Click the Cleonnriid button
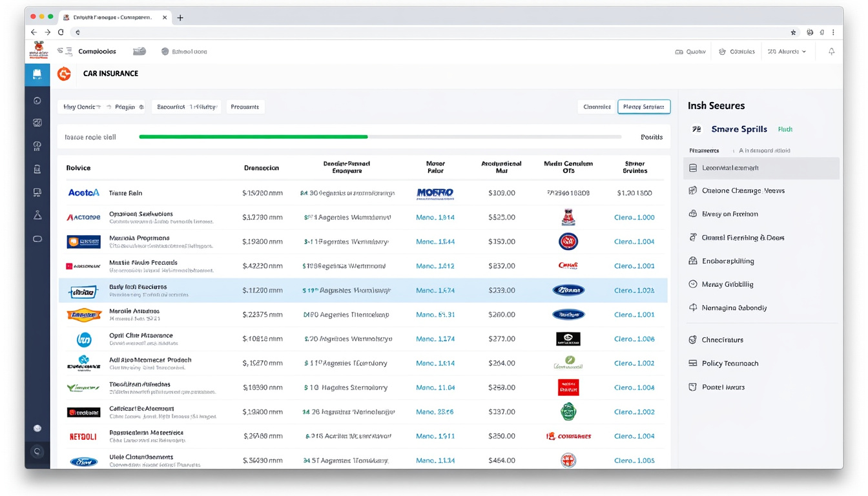 (597, 107)
